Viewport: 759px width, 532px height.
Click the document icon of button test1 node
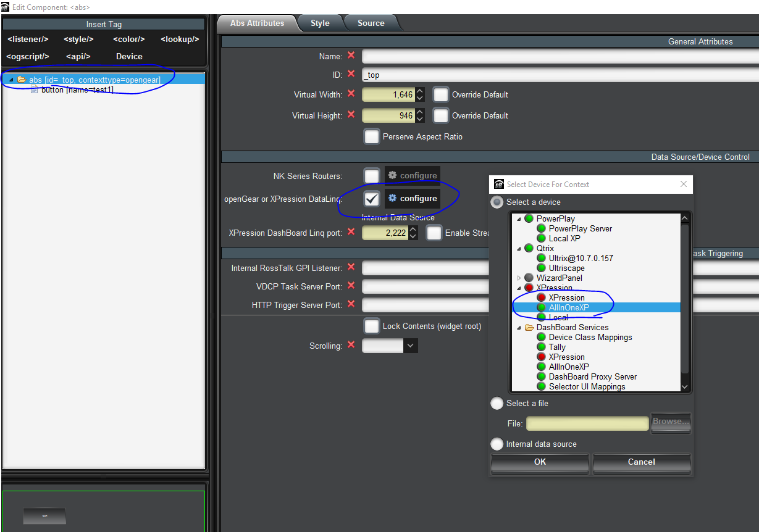[x=35, y=89]
